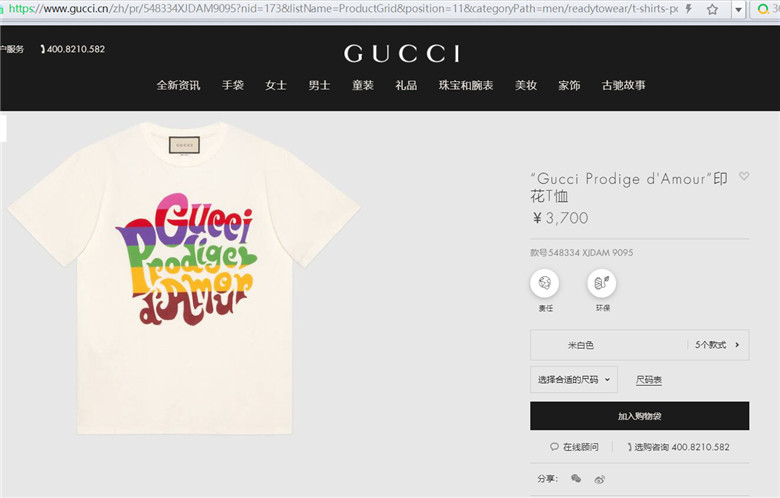Open the 选择合适的尺码 size dropdown

pos(574,380)
